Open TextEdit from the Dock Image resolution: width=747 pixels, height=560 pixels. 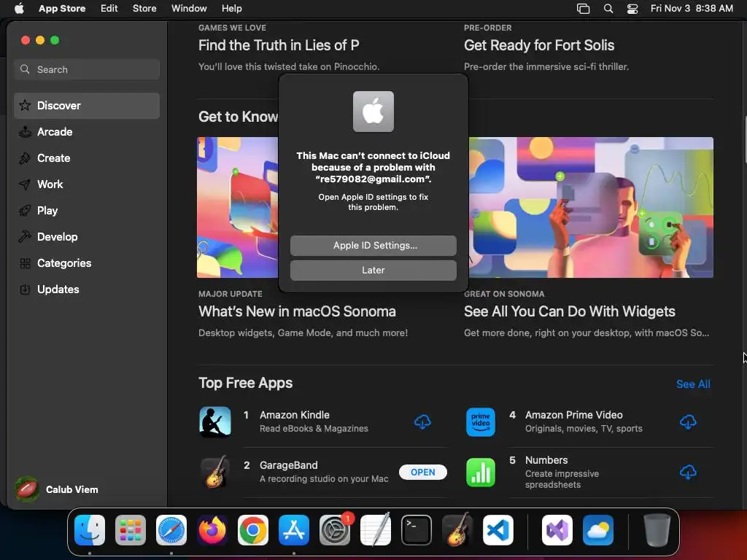[376, 530]
